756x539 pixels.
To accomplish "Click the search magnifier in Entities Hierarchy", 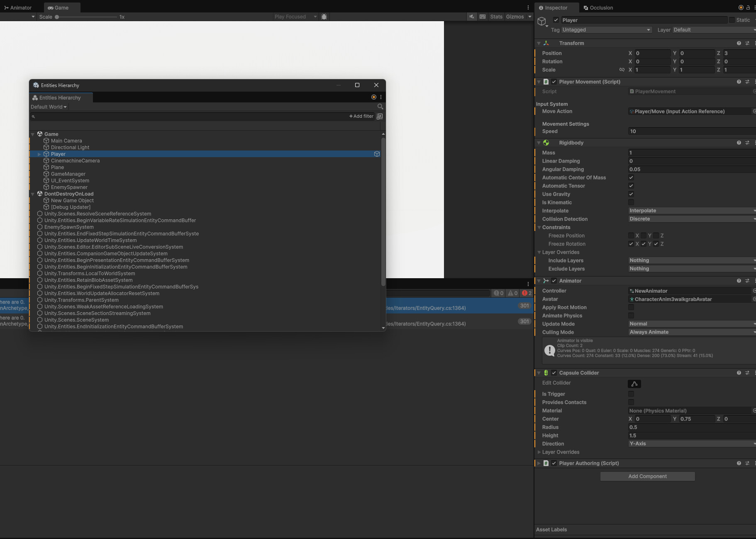I will 380,107.
